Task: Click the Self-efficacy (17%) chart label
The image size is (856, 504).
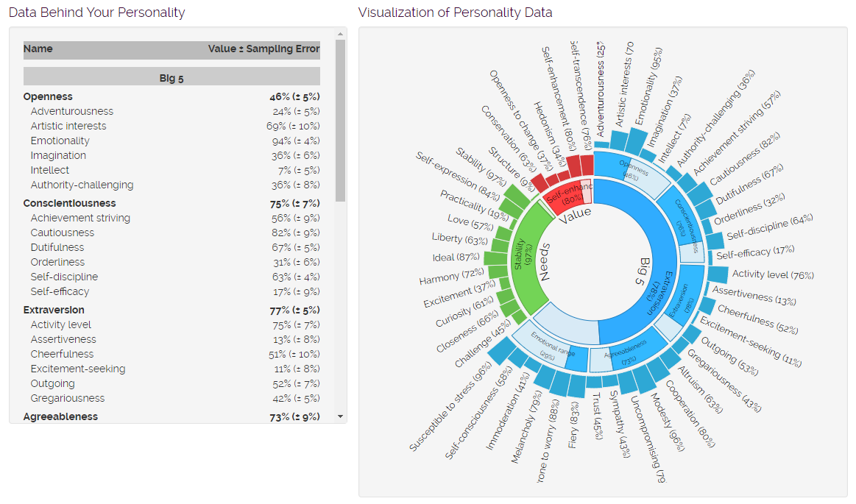Action: click(755, 252)
